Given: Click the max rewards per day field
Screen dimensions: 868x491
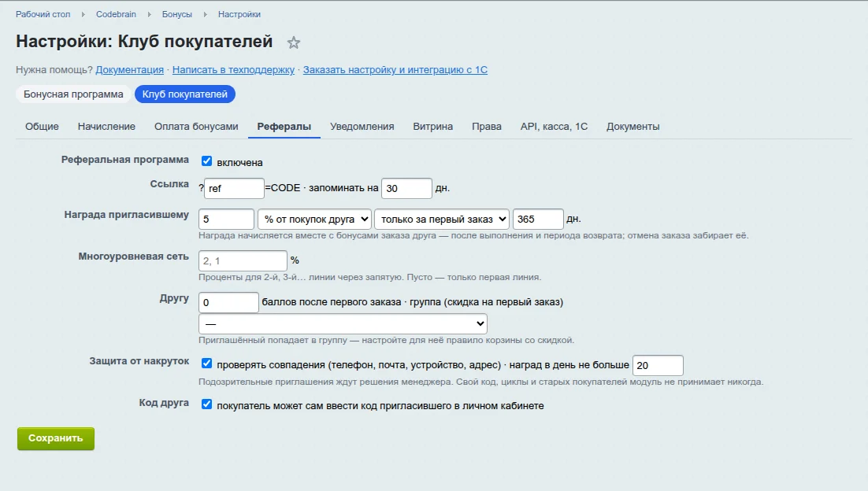Looking at the screenshot, I should tap(658, 365).
